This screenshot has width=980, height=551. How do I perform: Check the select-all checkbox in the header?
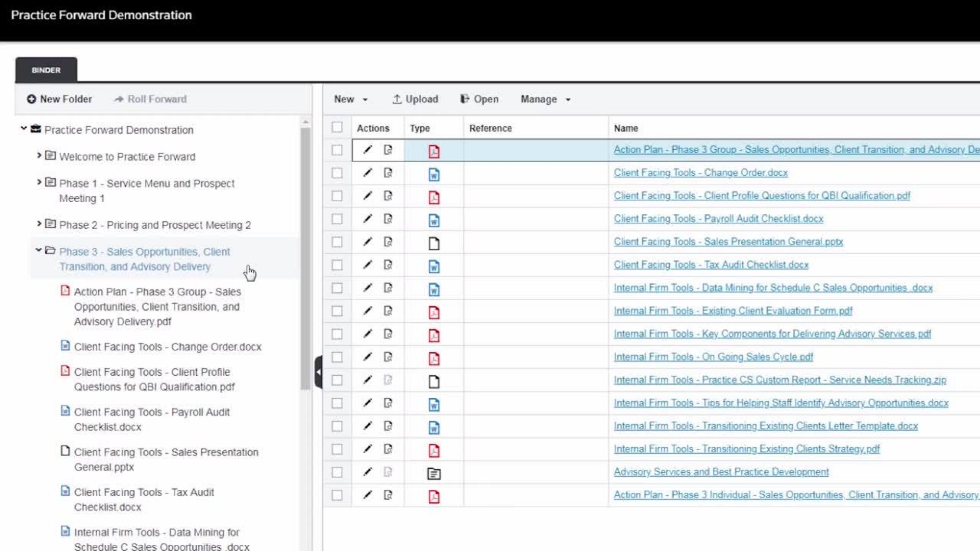337,127
